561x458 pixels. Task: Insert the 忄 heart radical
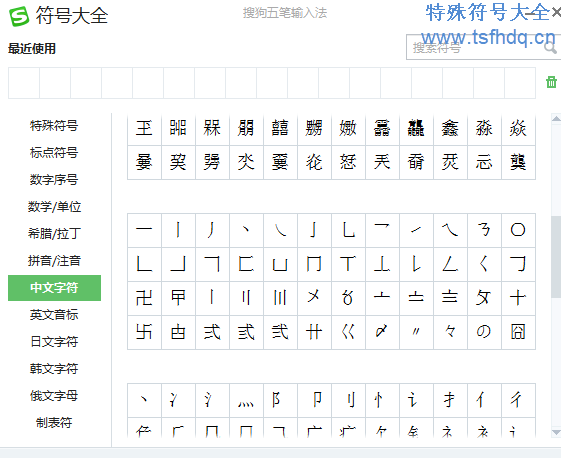pos(382,400)
